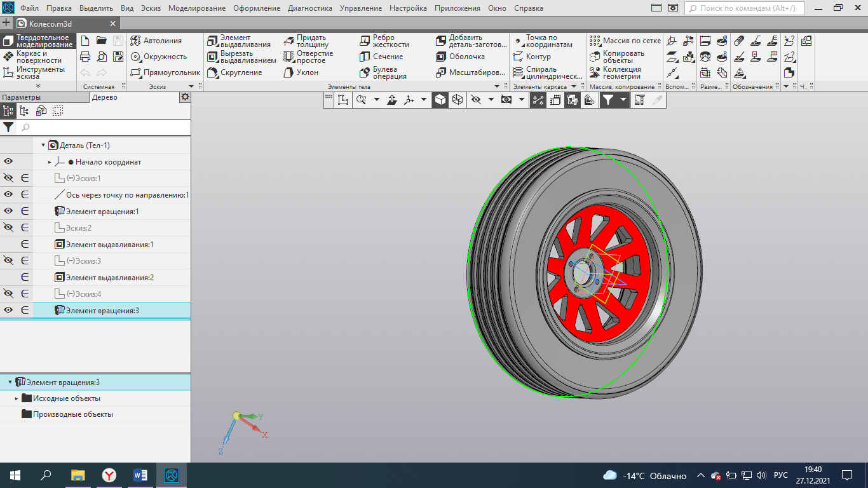Expand the Исходные объекты folder

17,398
